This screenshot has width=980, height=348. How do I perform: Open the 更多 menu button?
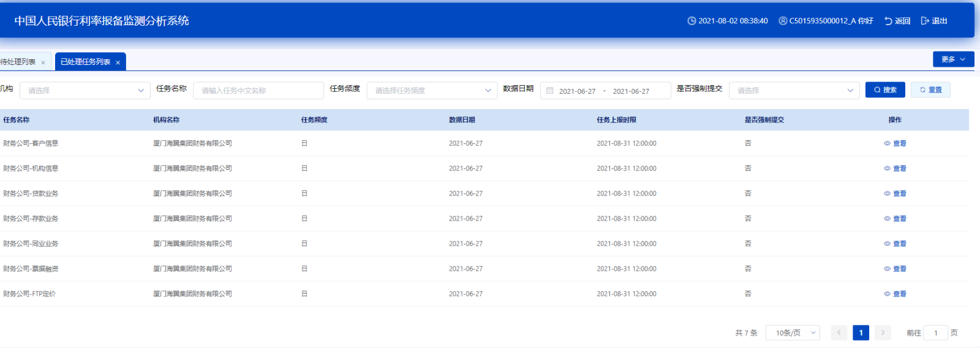coord(953,59)
